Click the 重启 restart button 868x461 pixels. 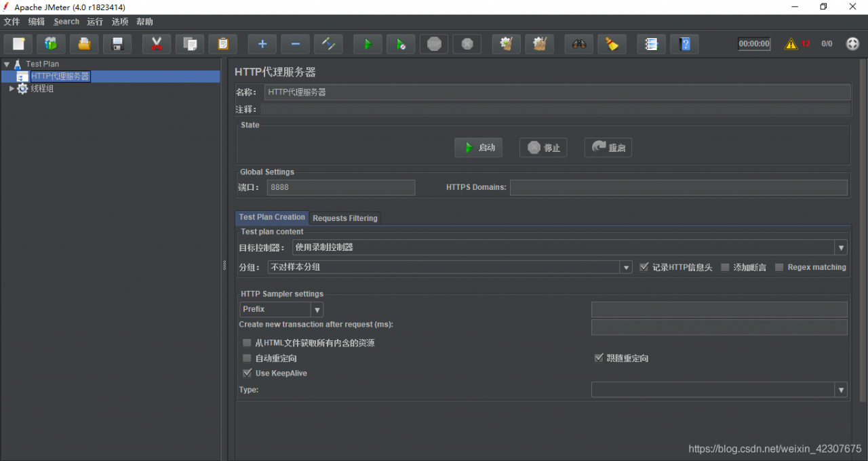608,148
